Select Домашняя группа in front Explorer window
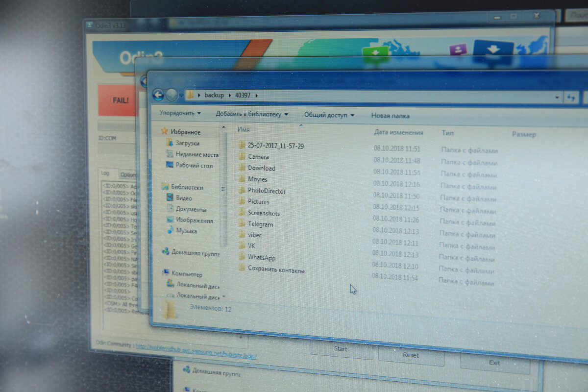The width and height of the screenshot is (588, 392). 191,252
